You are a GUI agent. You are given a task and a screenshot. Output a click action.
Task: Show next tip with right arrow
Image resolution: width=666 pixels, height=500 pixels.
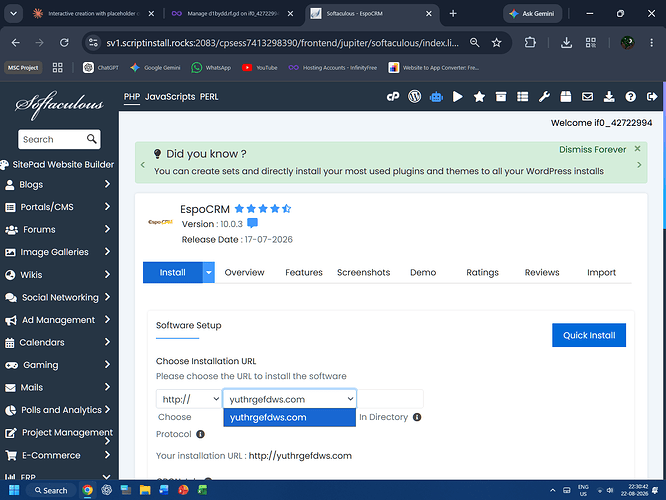639,165
